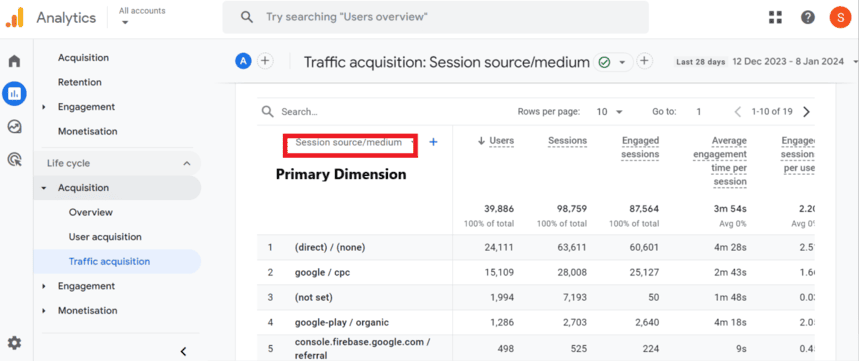Screen dimensions: 859x361
Task: Open the Help question mark icon
Action: [808, 17]
